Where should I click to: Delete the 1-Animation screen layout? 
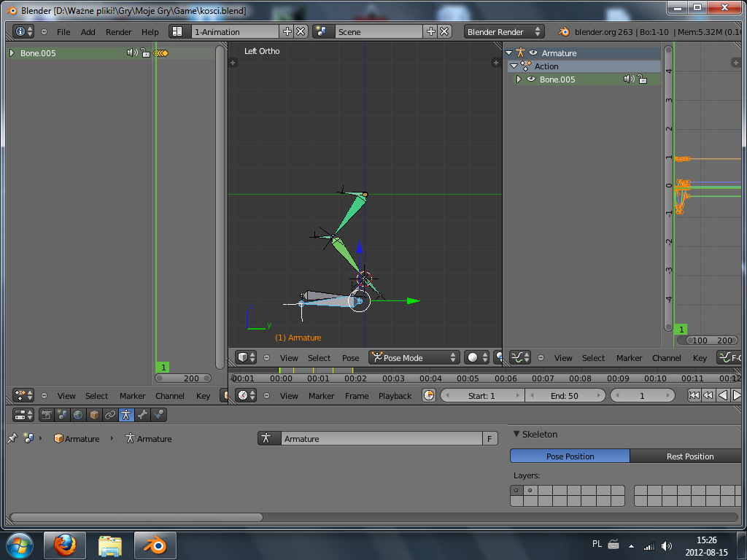pyautogui.click(x=301, y=32)
